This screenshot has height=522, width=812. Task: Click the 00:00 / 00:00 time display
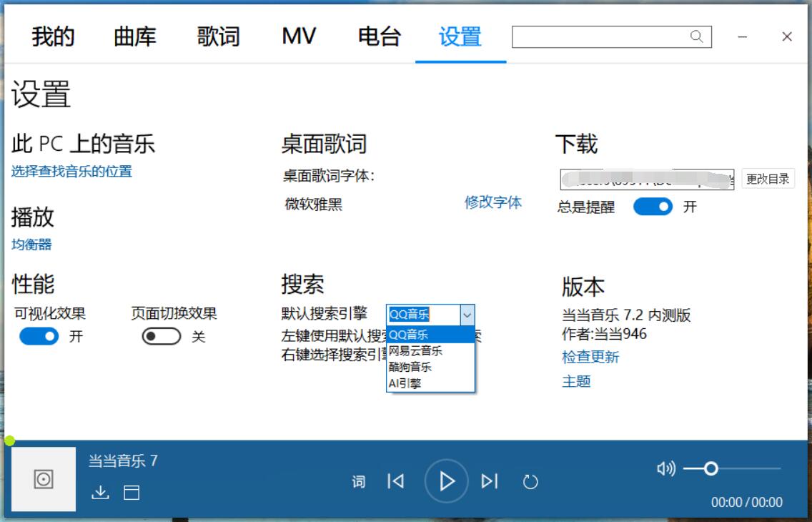point(746,502)
